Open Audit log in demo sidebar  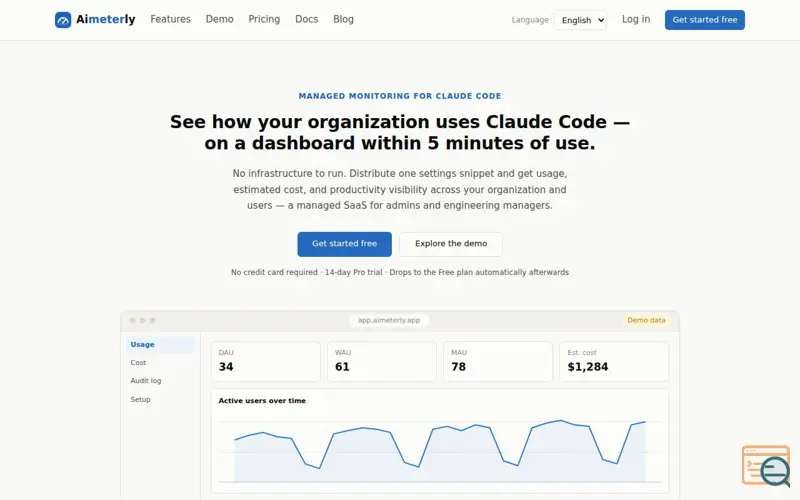(x=146, y=381)
